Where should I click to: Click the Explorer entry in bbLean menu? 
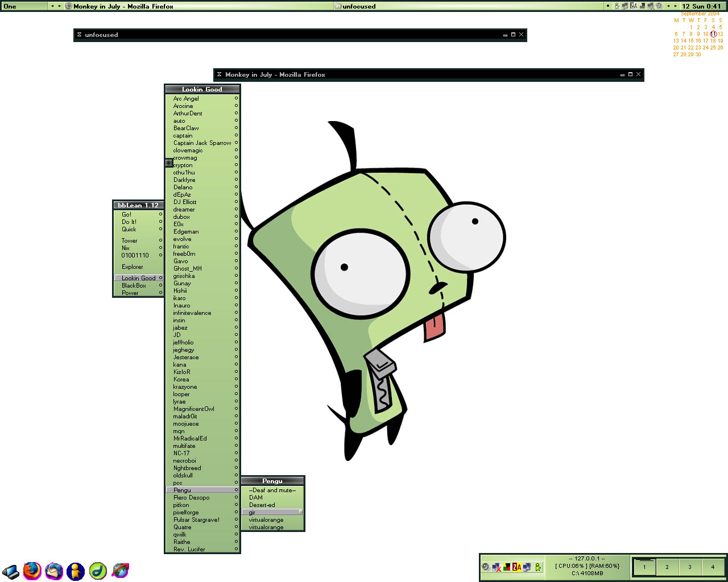(x=133, y=267)
